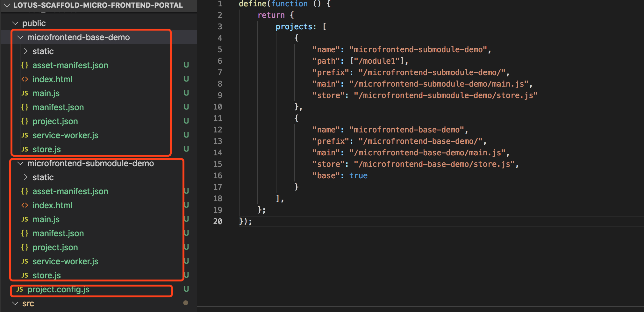This screenshot has height=312, width=644.
Task: Click JS icon of project.config.js
Action: pos(20,289)
